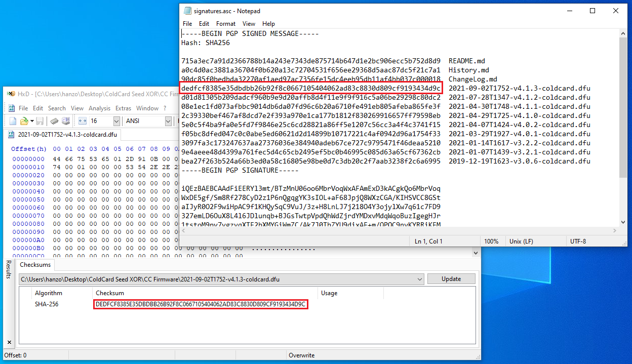632x364 pixels.
Task: Click offset row 00000000 in hex view
Action: [28, 159]
